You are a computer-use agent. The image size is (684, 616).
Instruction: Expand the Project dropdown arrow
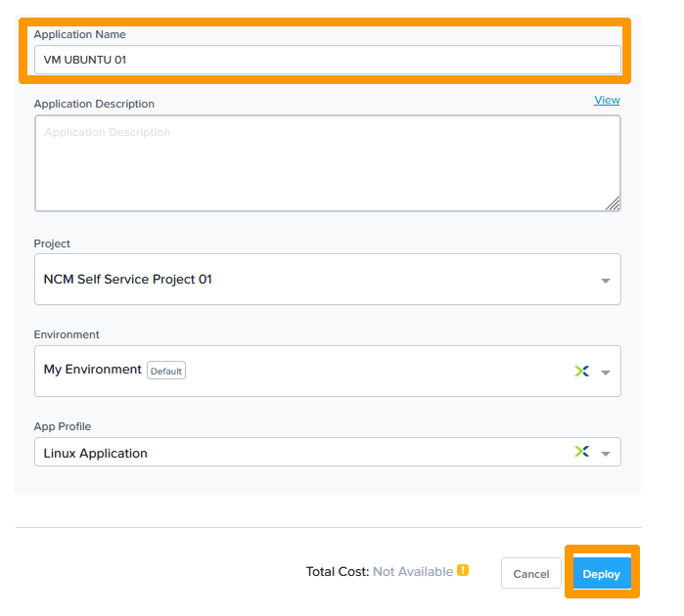(x=606, y=282)
